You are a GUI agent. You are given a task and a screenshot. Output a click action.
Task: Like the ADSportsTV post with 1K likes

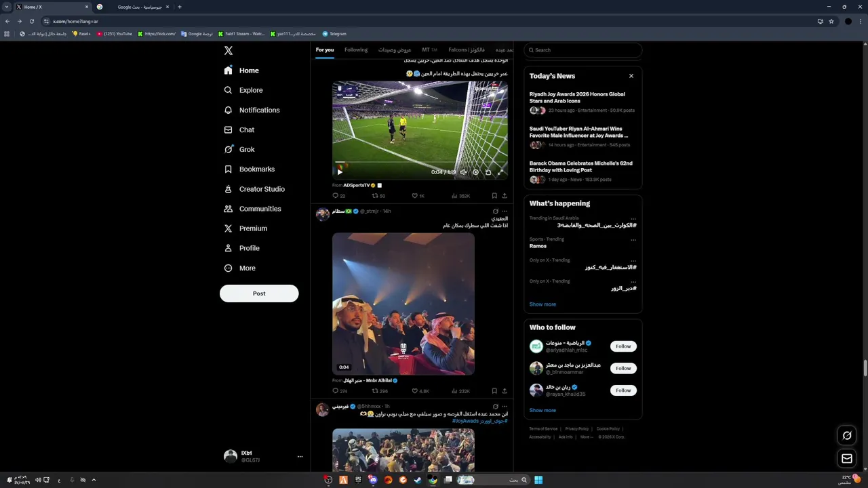(418, 196)
